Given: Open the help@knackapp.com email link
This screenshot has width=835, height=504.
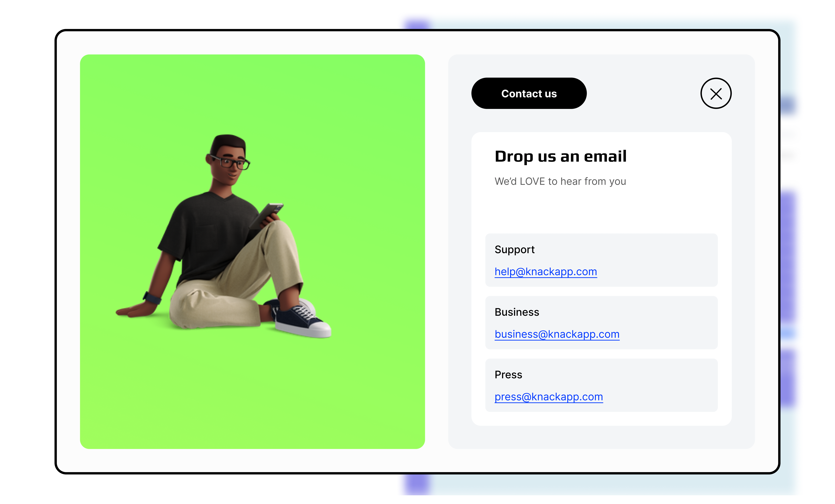Looking at the screenshot, I should 546,272.
